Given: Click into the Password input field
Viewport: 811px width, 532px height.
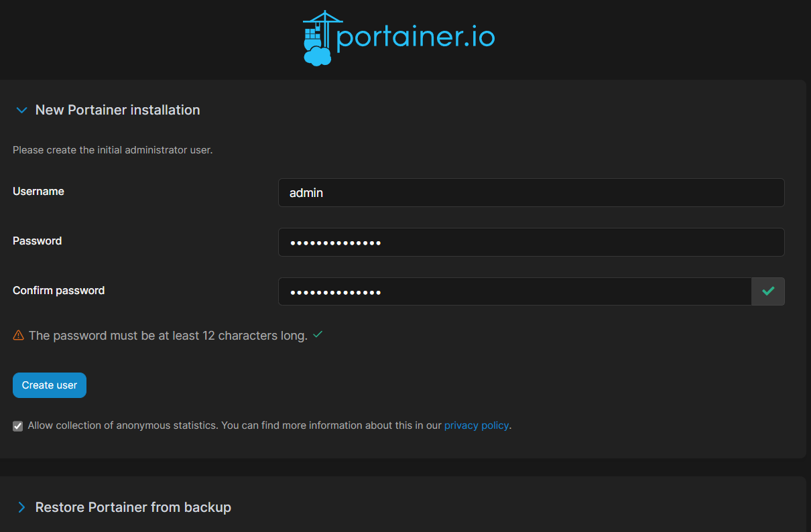Looking at the screenshot, I should (531, 243).
